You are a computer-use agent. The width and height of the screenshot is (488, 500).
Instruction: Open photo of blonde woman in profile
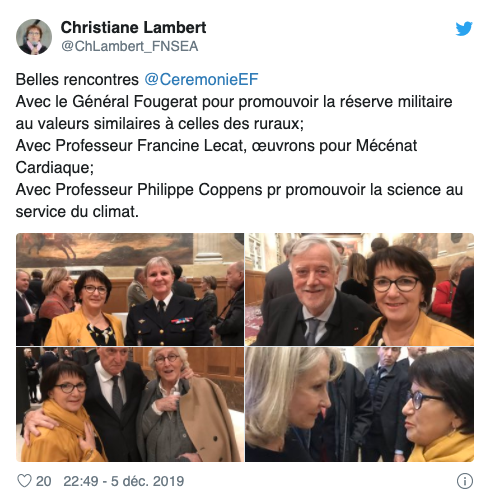pos(359,404)
